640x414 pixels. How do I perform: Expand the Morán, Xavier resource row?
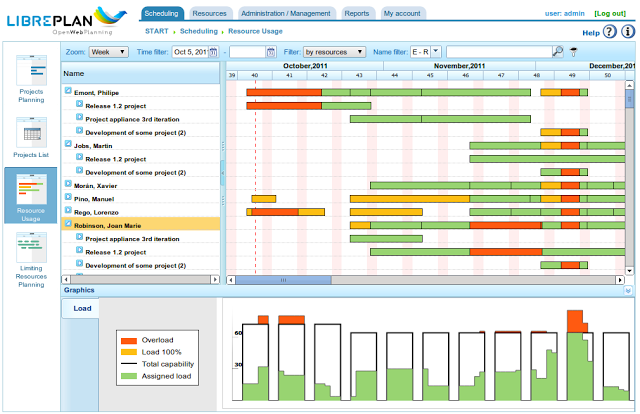[x=68, y=185]
